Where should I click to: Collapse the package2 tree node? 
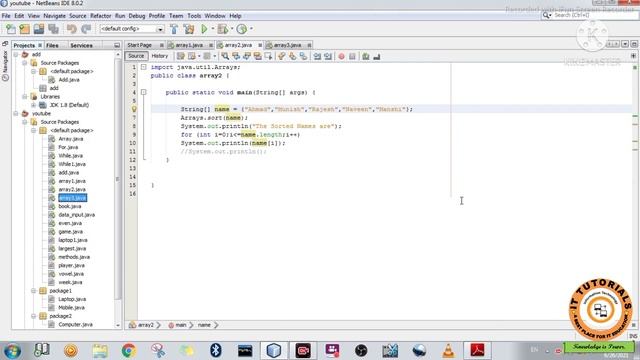pos(33,316)
